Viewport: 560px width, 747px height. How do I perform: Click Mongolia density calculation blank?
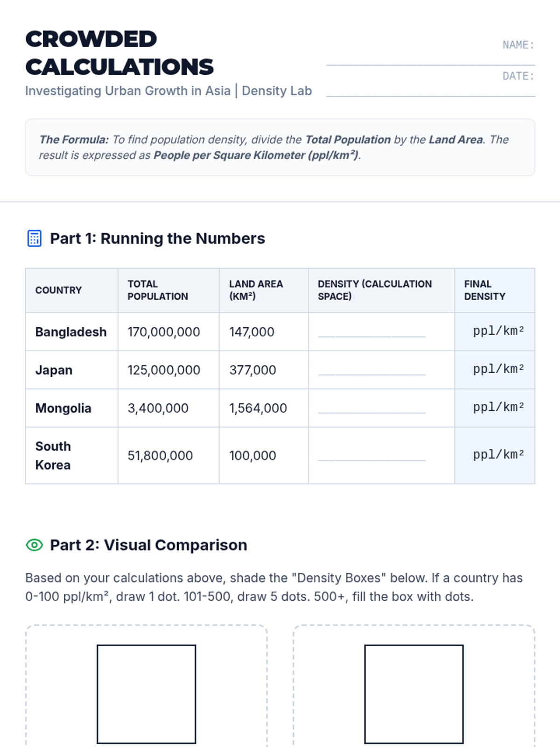(x=371, y=408)
